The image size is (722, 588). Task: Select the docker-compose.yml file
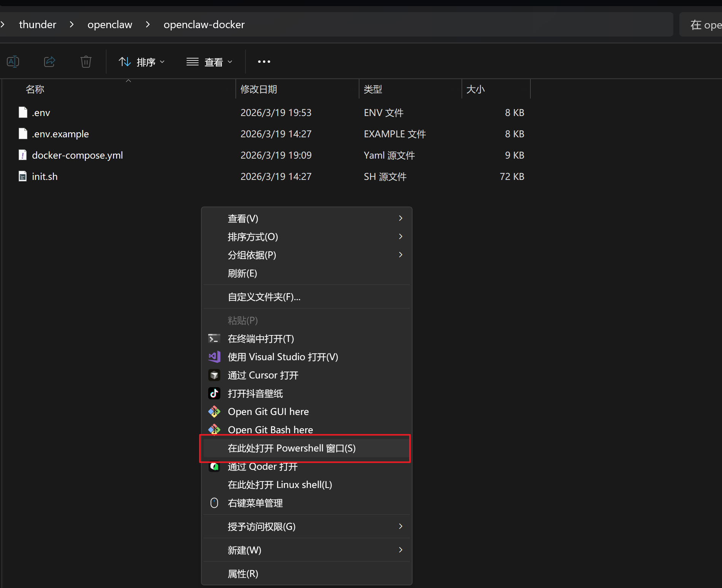pyautogui.click(x=77, y=155)
